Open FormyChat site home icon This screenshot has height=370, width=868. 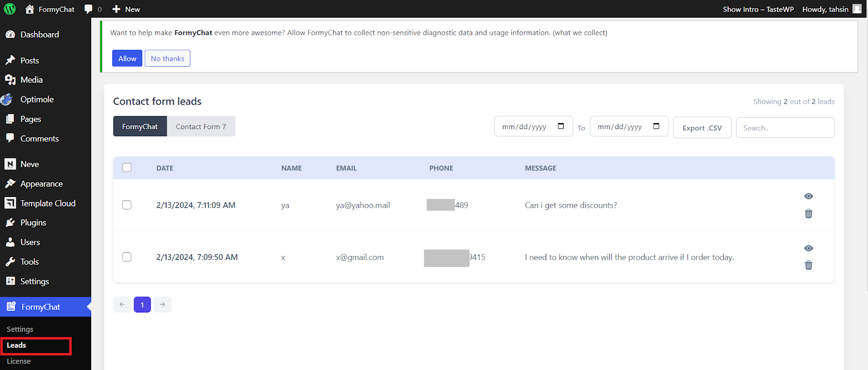[30, 9]
